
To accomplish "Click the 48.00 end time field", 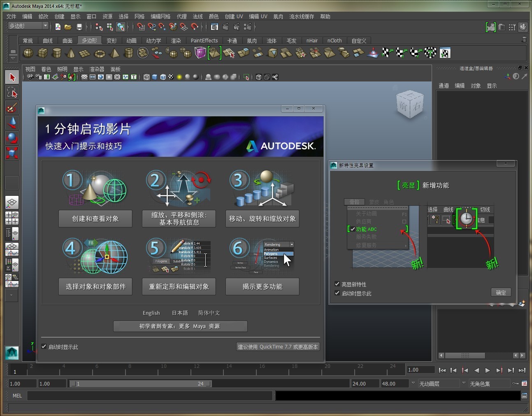I will (x=395, y=383).
